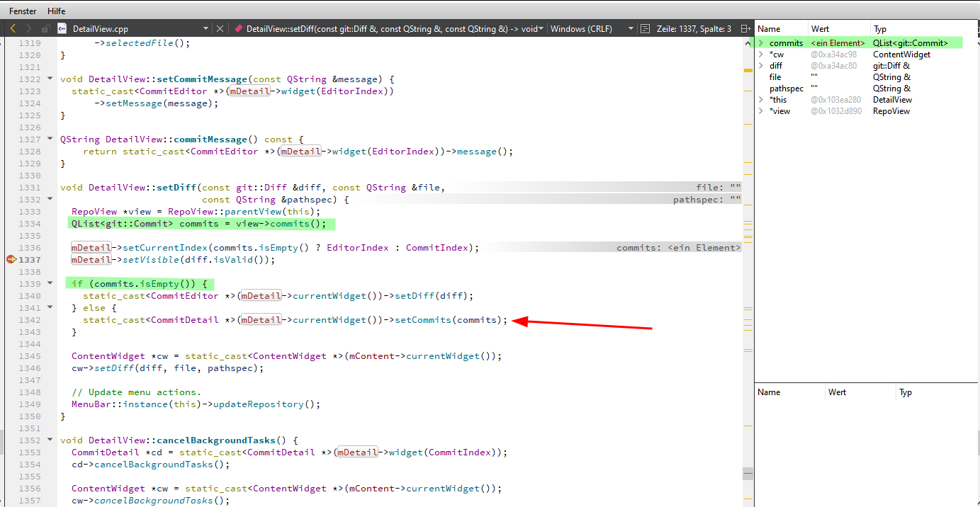Click the editor split button

(745, 29)
